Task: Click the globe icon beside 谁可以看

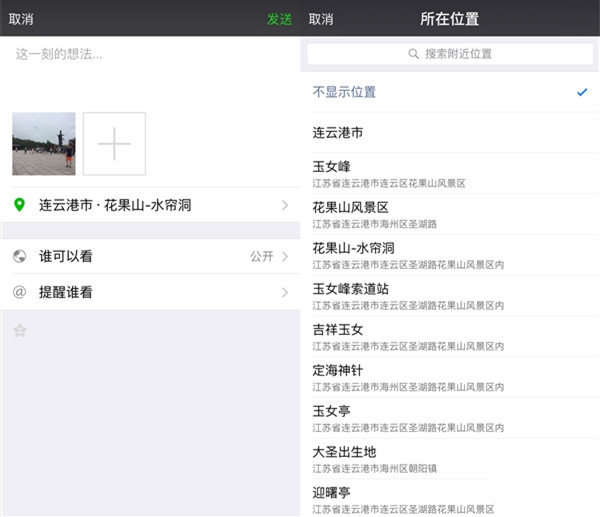Action: [x=19, y=257]
